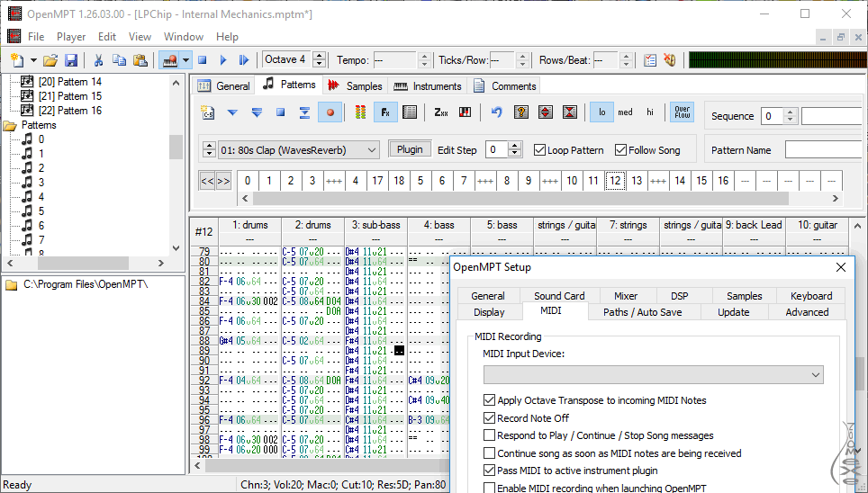This screenshot has width=868, height=493.
Task: Click the Stop song button
Action: (x=203, y=59)
